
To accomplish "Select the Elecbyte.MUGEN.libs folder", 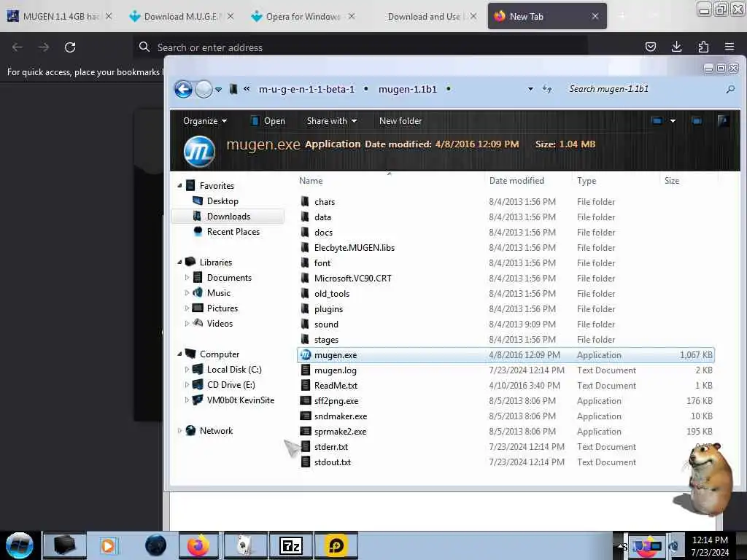I will tap(355, 247).
